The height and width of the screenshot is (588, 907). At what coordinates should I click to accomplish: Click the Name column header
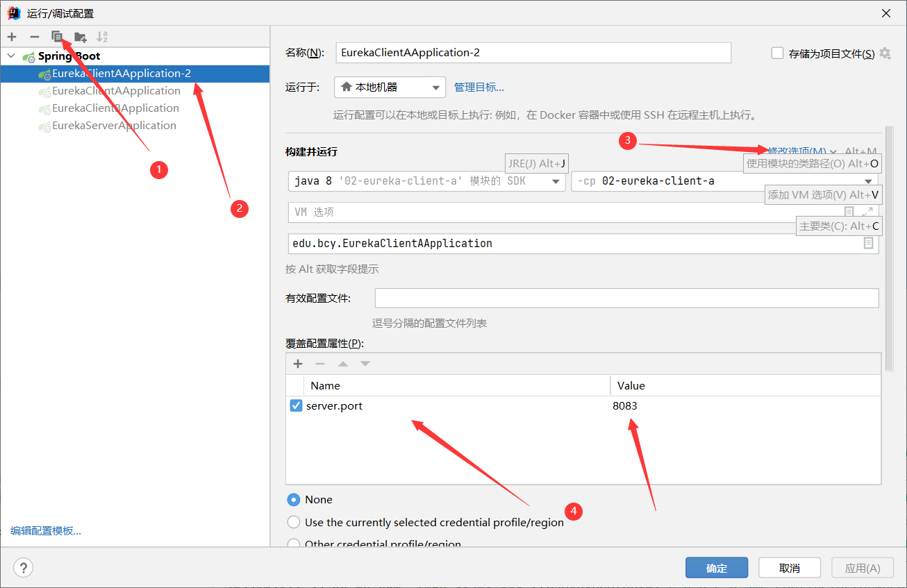457,385
